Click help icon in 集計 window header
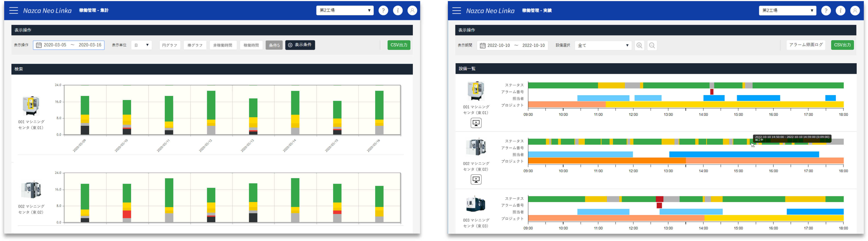Screen dimensions: 868x241 click(383, 11)
